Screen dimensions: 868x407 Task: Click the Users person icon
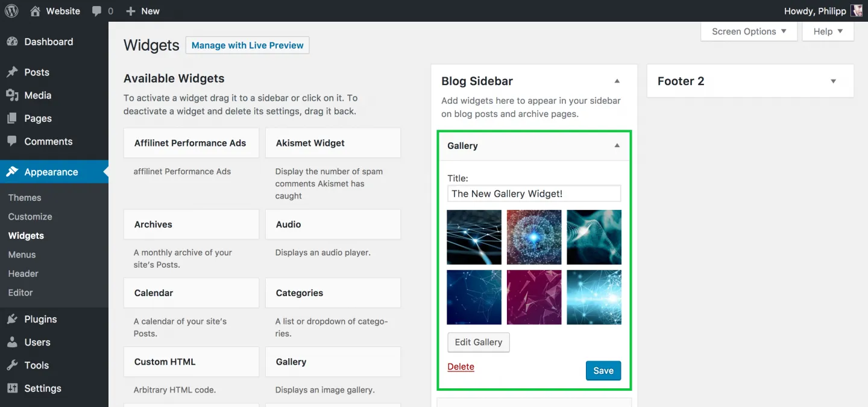tap(12, 342)
